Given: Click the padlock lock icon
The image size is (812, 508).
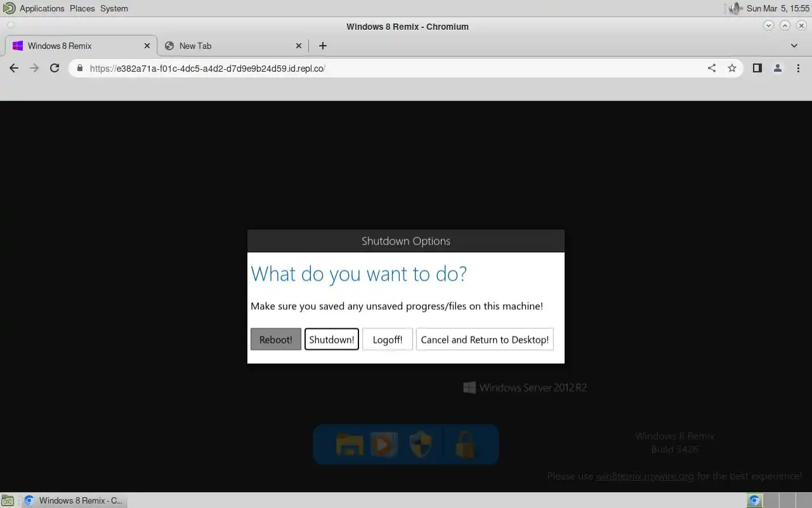Looking at the screenshot, I should pos(466,444).
